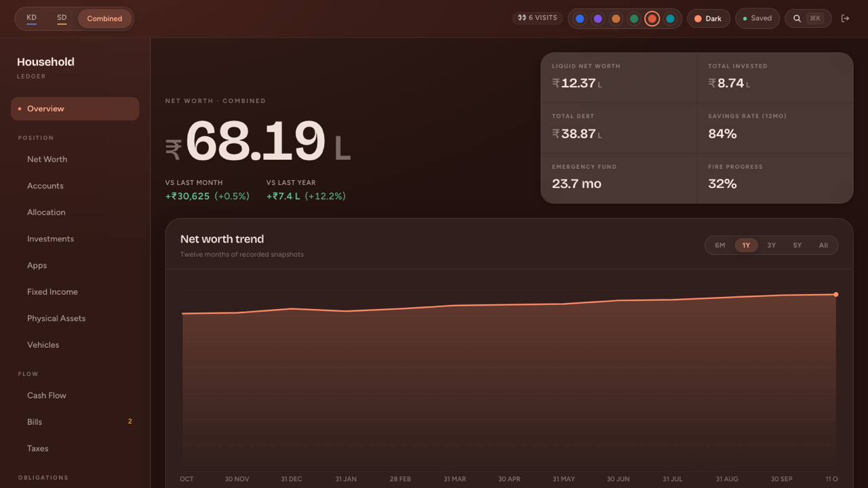This screenshot has height=488, width=868.
Task: Navigate to Investments
Action: pyautogui.click(x=75, y=239)
